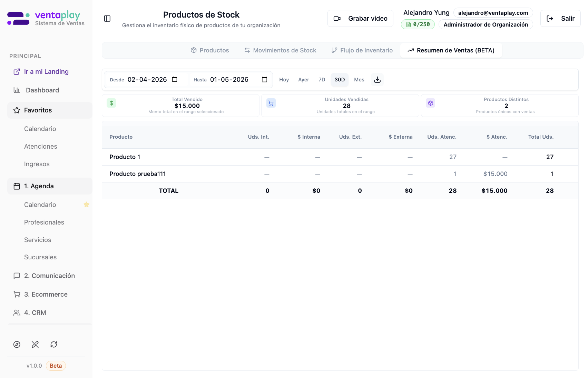Expand the 2. Comunicación section

click(50, 276)
